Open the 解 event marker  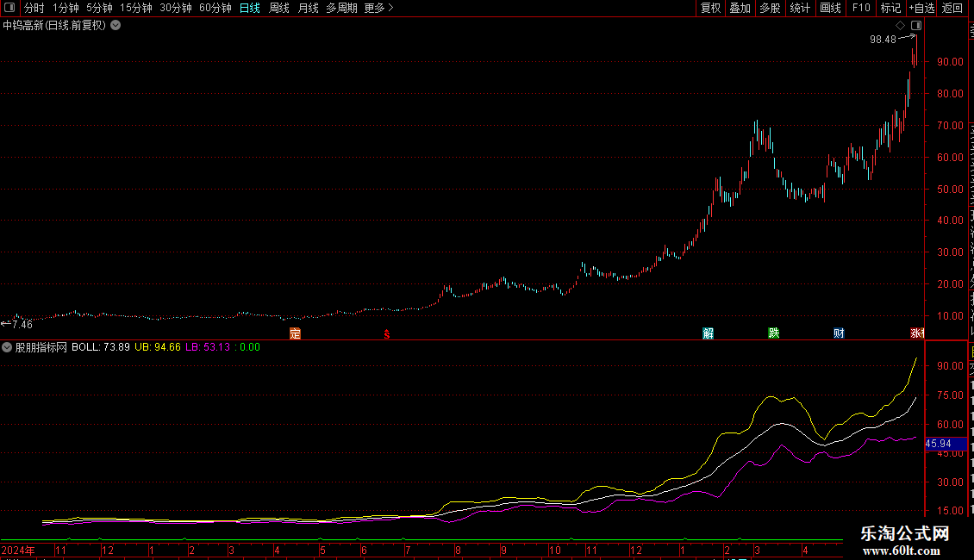(709, 333)
